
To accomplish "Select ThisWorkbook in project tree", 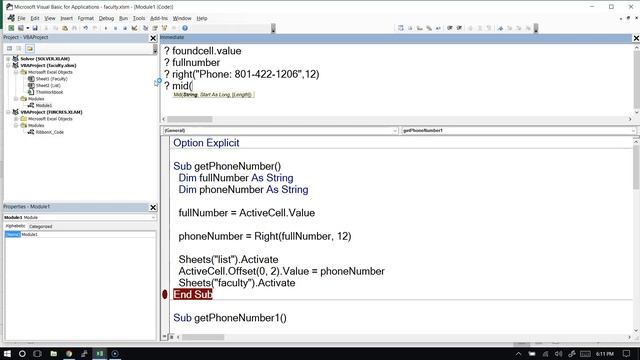I will pyautogui.click(x=49, y=92).
